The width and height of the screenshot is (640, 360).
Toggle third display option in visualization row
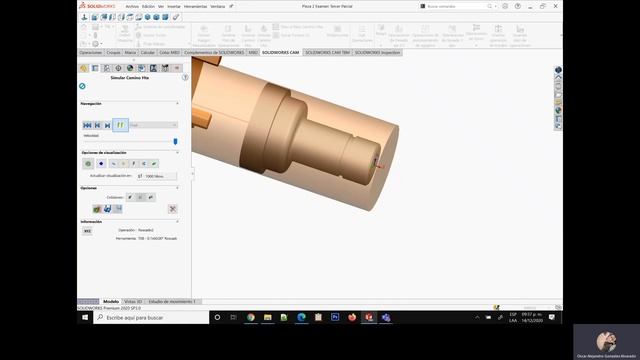113,164
